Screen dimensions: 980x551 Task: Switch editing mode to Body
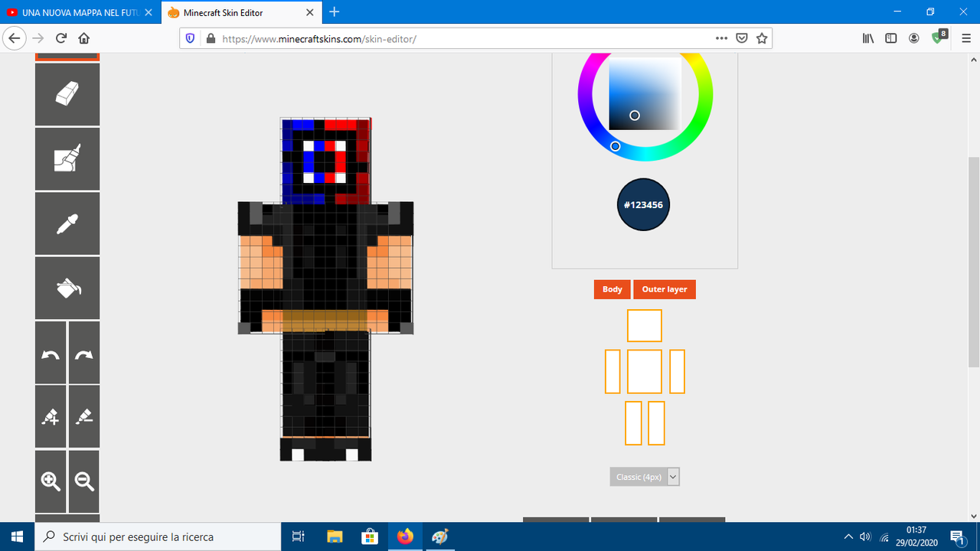(x=612, y=289)
